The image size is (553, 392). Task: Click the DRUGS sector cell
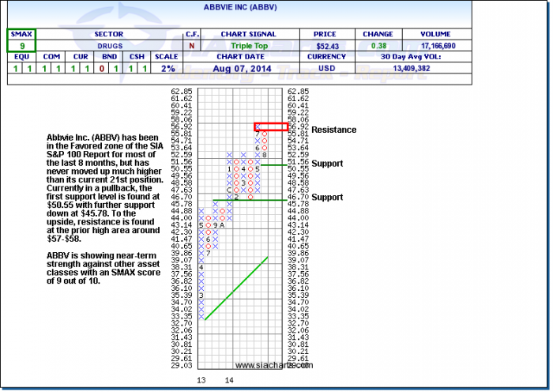[x=108, y=46]
